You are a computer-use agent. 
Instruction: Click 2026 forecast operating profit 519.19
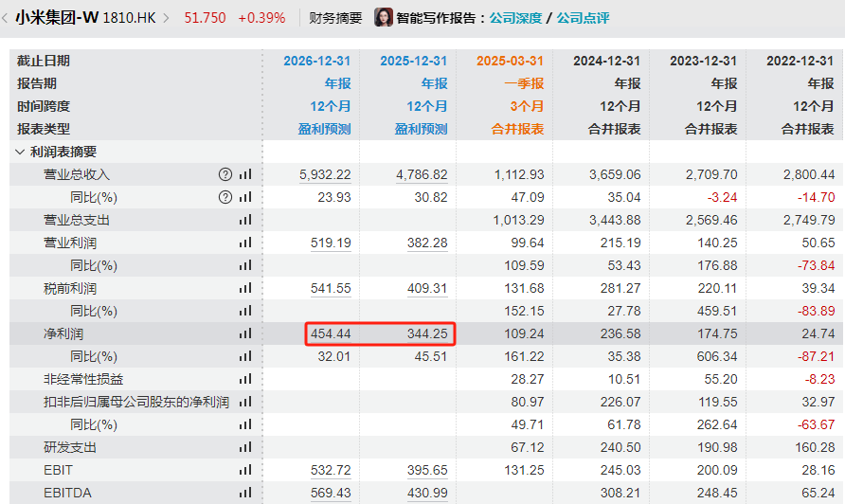coord(331,243)
